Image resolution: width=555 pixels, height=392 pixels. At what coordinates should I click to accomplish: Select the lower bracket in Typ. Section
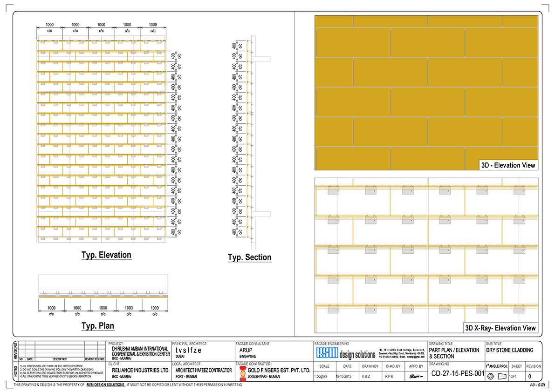(x=262, y=214)
